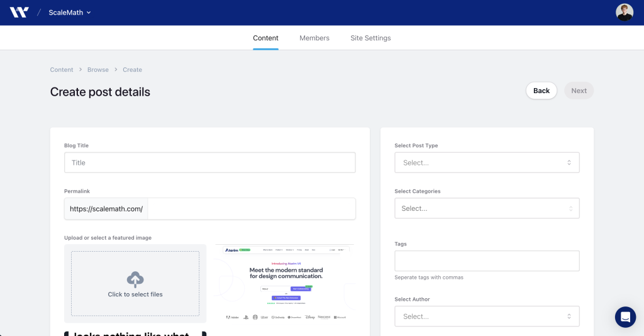Select the Content tab
644x336 pixels.
265,38
